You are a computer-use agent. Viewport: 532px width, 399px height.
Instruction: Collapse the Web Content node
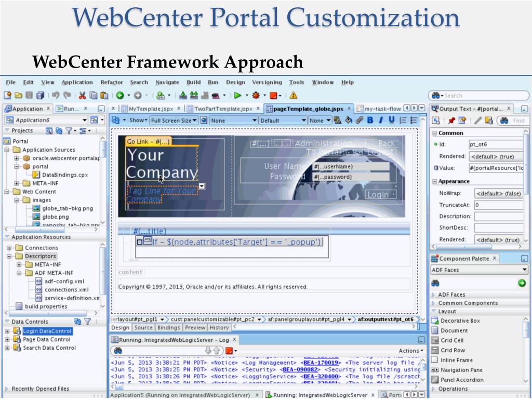pos(7,191)
